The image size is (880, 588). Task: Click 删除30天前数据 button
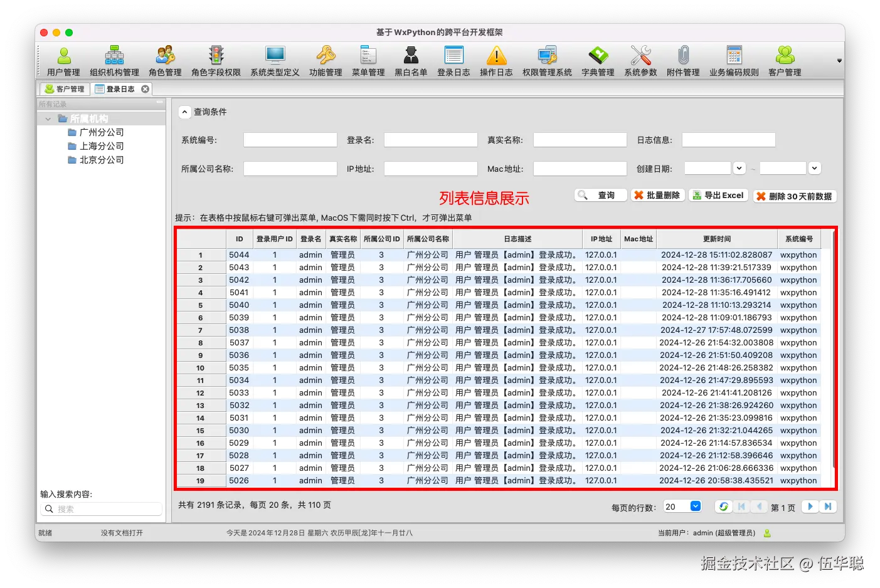(x=795, y=196)
